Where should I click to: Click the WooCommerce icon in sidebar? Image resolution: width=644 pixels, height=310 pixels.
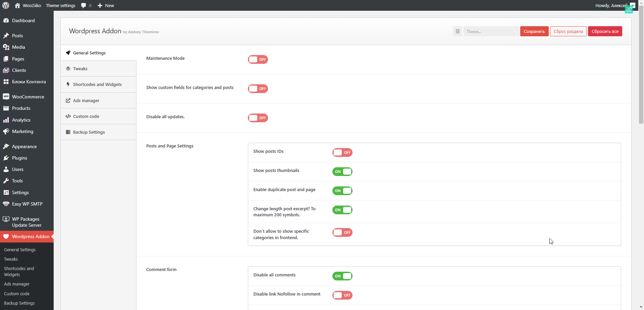pyautogui.click(x=6, y=97)
